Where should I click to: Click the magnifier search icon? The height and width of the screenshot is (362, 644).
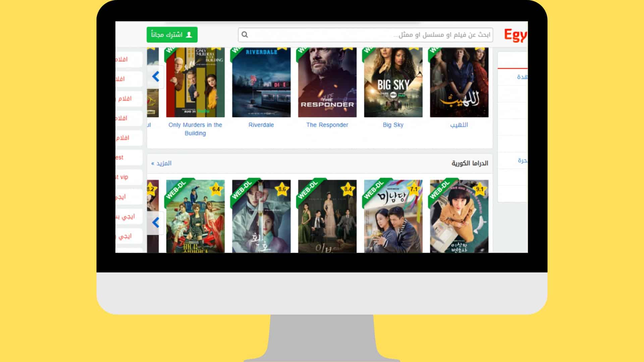coord(245,35)
